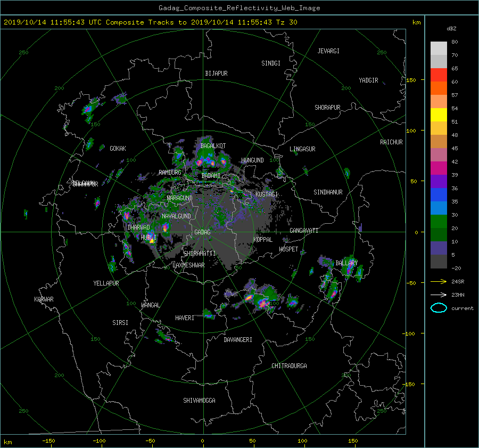Image resolution: width=479 pixels, height=448 pixels.
Task: Select the BIJAPUR city label
Action: 216,74
